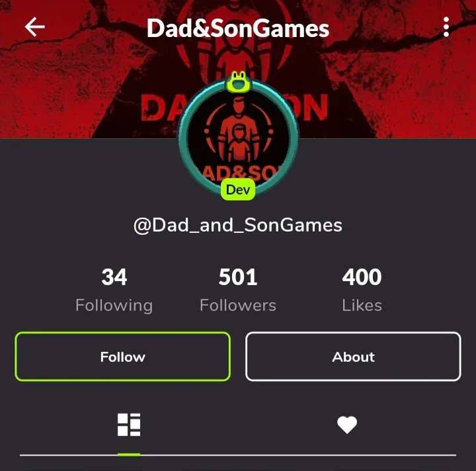
Task: Open the liked posts heart tab
Action: coord(347,425)
